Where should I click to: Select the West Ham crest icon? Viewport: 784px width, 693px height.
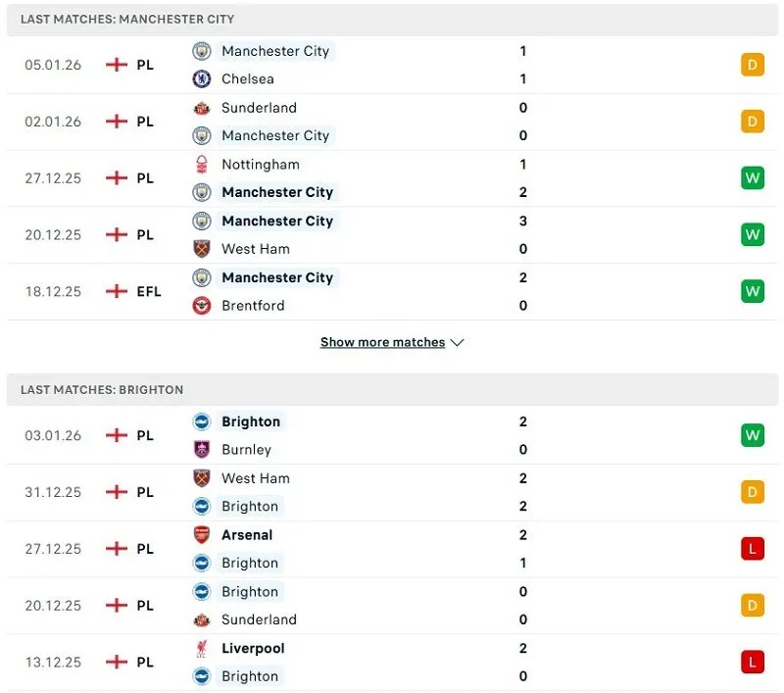point(202,249)
